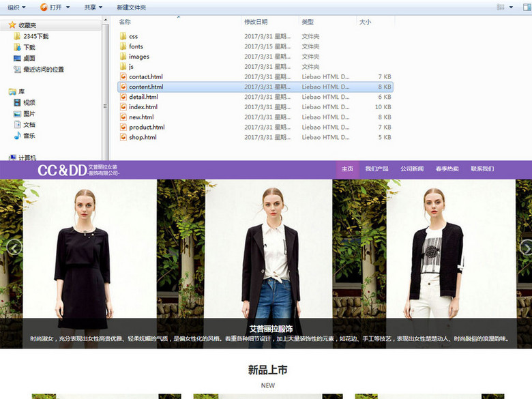The width and height of the screenshot is (532, 399).
Task: Open the 下载 downloads folder in sidebar
Action: [24, 47]
